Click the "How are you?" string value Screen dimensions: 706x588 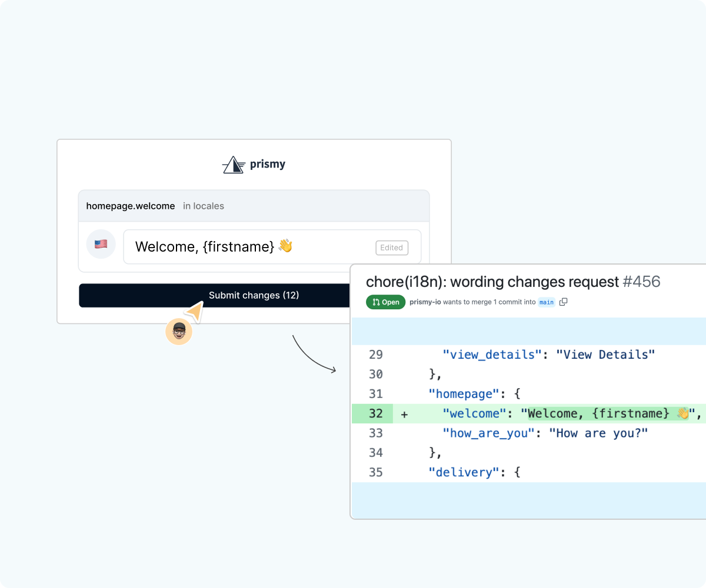pyautogui.click(x=598, y=433)
